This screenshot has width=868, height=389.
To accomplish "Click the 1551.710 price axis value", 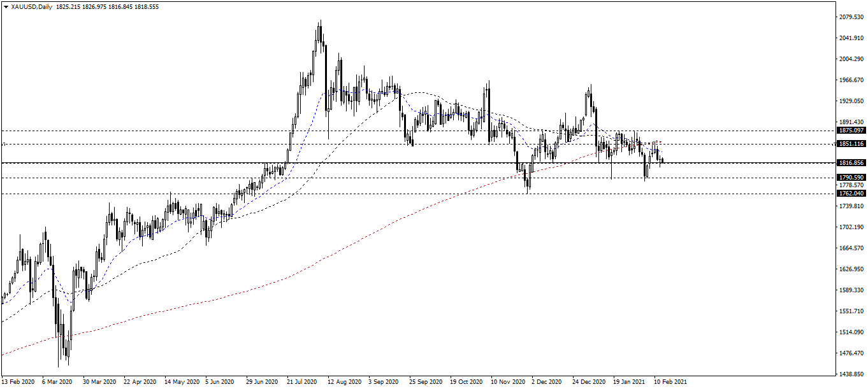I will 852,311.
